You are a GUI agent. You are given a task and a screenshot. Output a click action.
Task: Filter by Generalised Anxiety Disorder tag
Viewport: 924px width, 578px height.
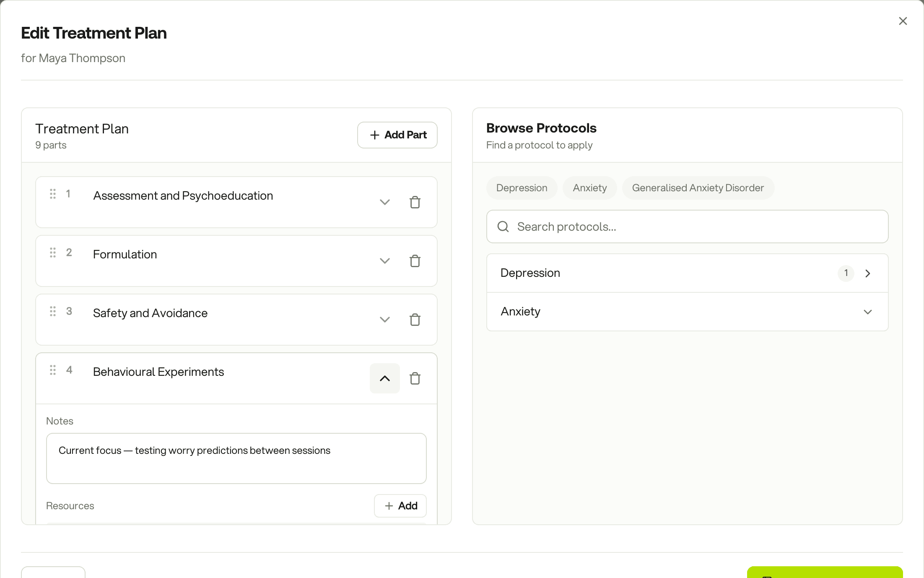coord(698,188)
